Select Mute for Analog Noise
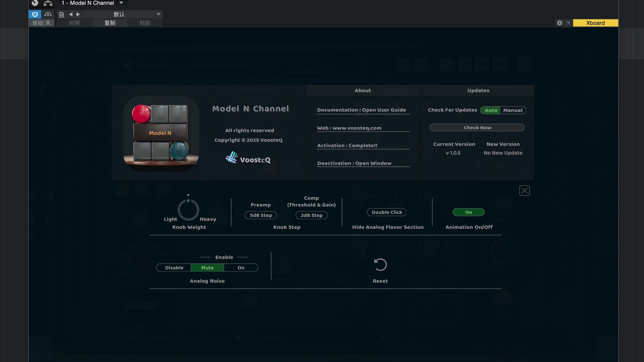The width and height of the screenshot is (644, 362). [x=207, y=268]
